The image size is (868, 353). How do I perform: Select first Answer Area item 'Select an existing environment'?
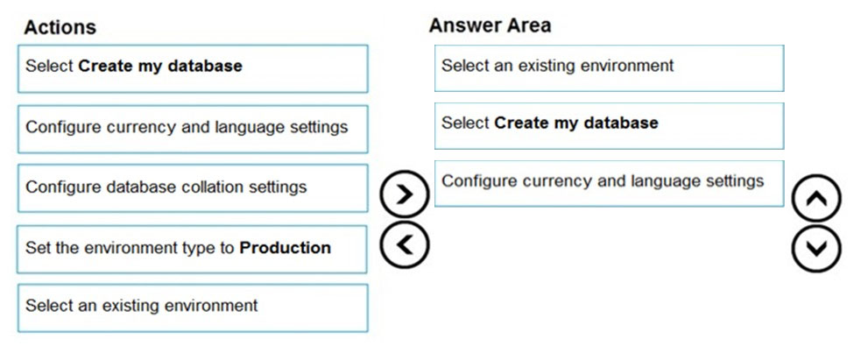point(609,68)
